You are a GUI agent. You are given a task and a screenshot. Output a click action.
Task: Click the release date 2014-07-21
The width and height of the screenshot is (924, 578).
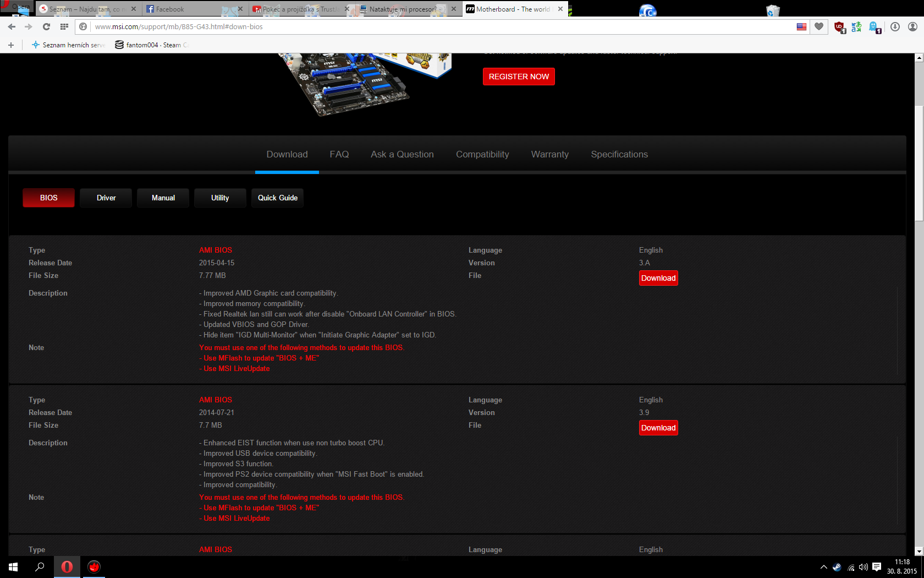(x=217, y=412)
